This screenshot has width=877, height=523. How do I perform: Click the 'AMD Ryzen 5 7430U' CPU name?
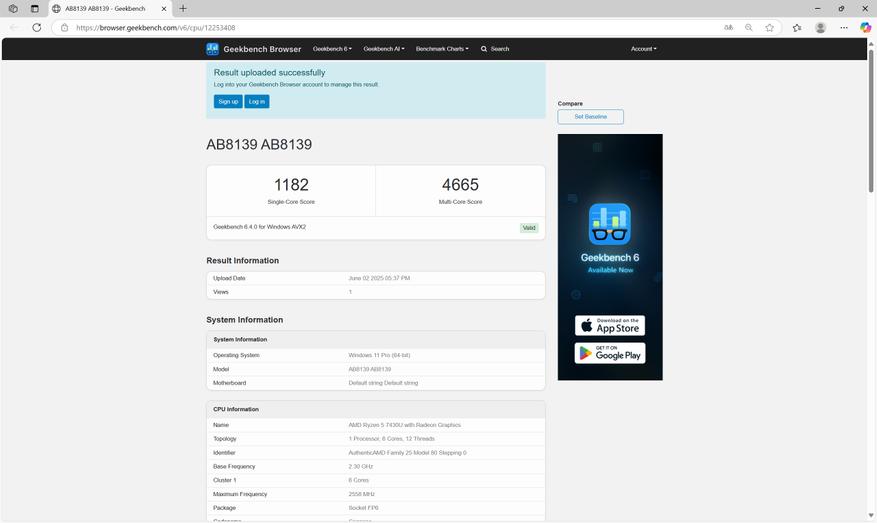point(404,425)
